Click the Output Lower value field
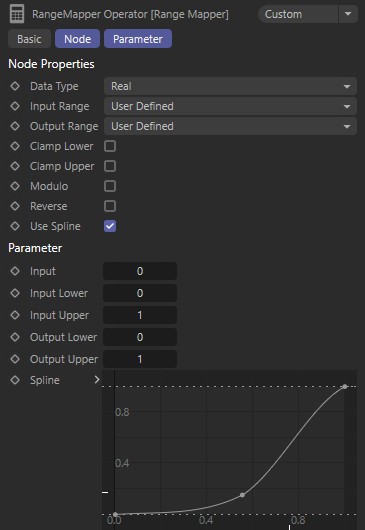 tap(140, 337)
